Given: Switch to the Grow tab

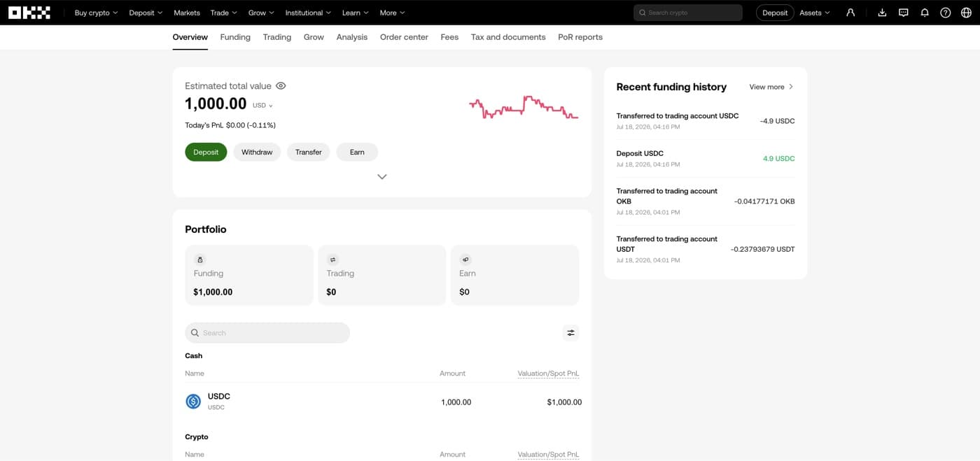Looking at the screenshot, I should tap(314, 37).
